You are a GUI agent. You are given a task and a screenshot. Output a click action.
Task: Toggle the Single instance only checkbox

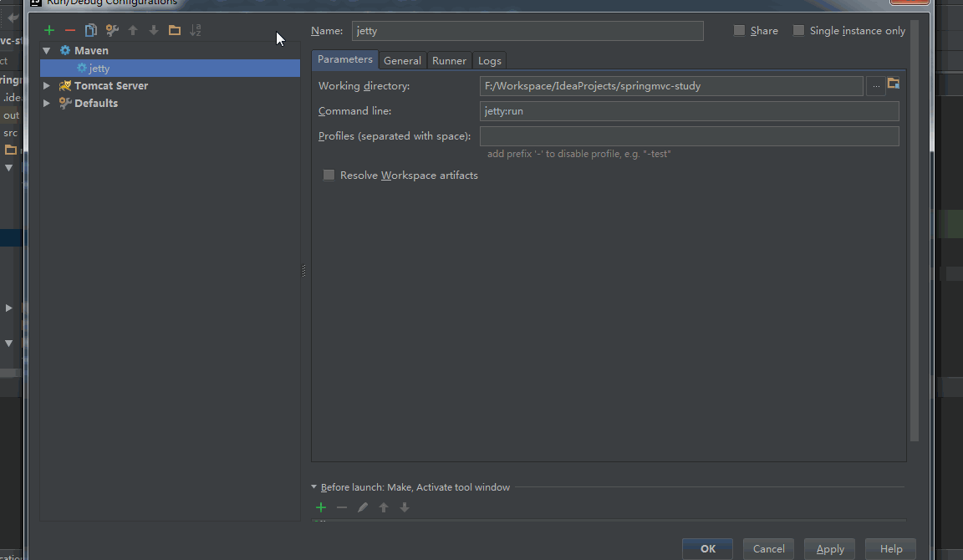tap(798, 31)
